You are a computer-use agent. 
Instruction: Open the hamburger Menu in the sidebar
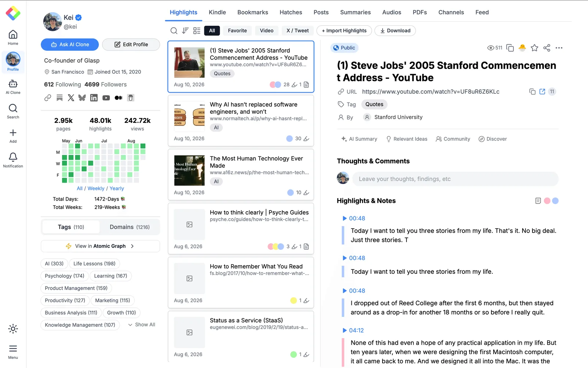click(x=13, y=352)
